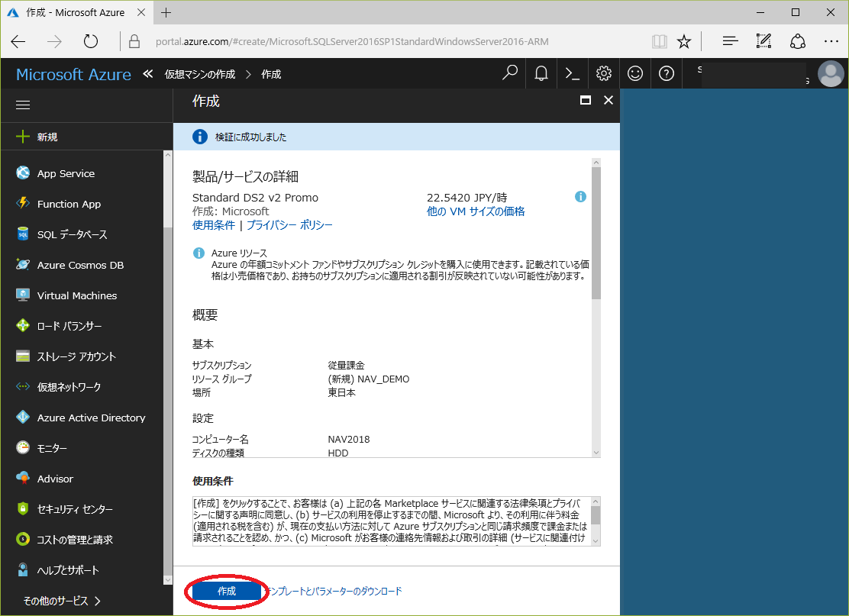Screen dimensions: 849x616
Task: Maximize the 作成 blade
Action: [x=586, y=100]
